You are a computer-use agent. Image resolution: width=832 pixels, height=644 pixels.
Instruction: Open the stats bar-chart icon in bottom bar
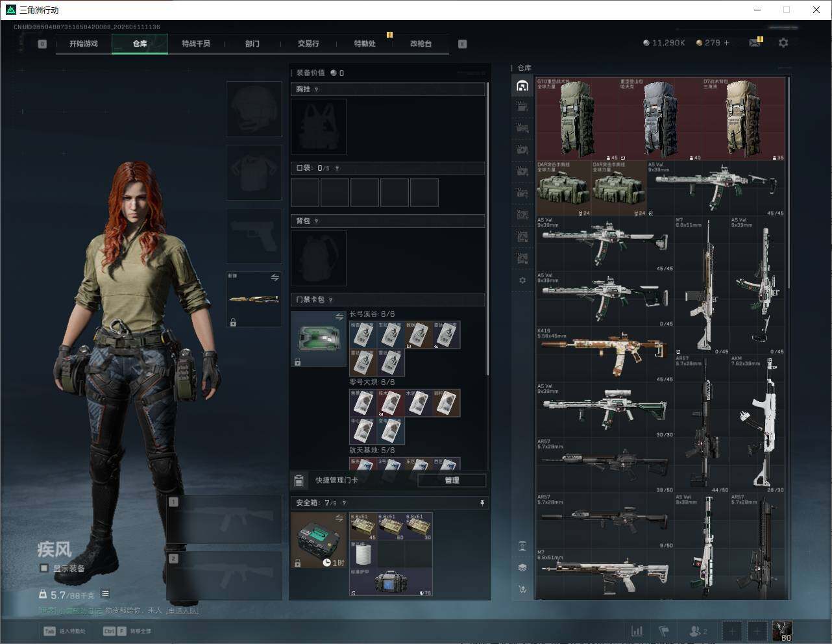click(x=637, y=631)
